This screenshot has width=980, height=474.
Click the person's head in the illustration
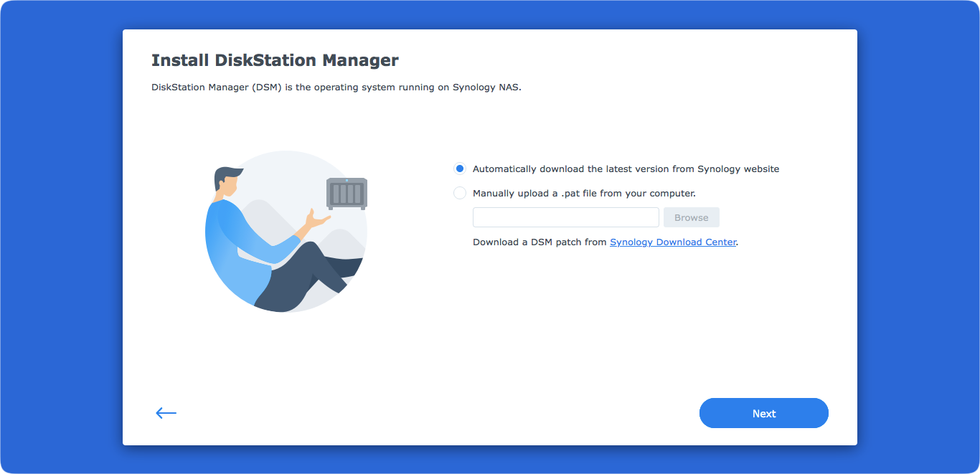click(228, 183)
